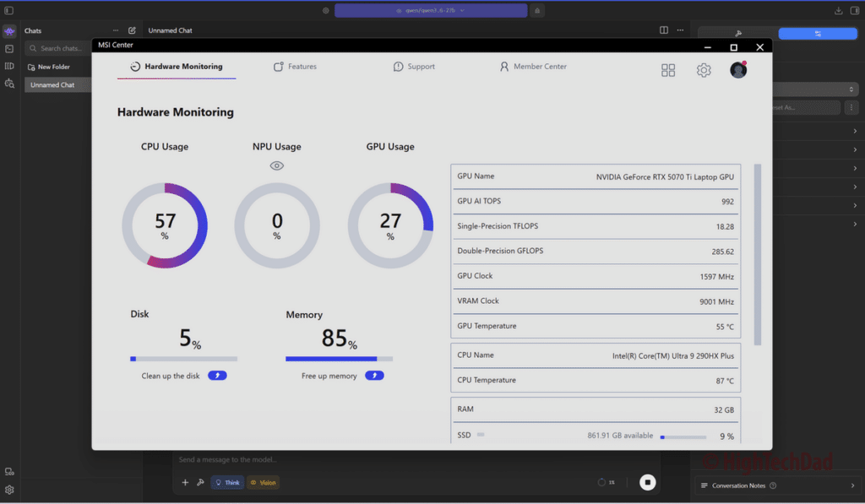Select the wrench tab in the right panel
The image size is (865, 504).
738,34
